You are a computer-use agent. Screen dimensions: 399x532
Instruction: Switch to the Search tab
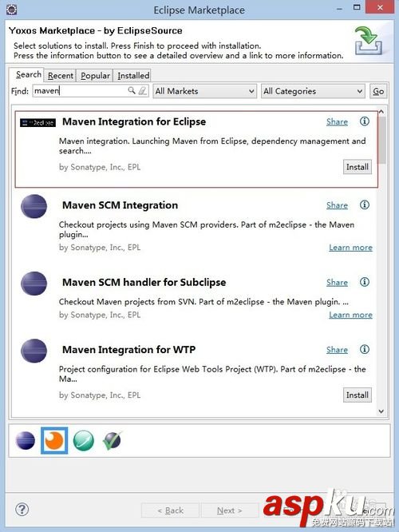(28, 74)
